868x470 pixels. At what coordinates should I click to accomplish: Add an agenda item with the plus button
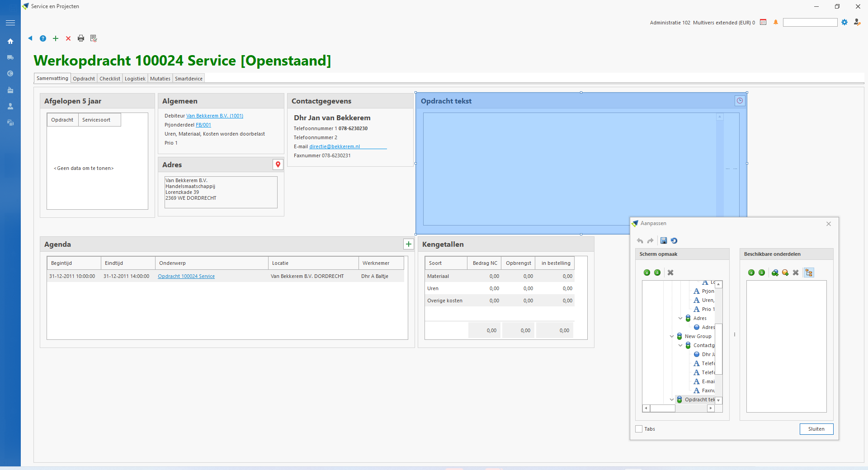click(x=409, y=244)
